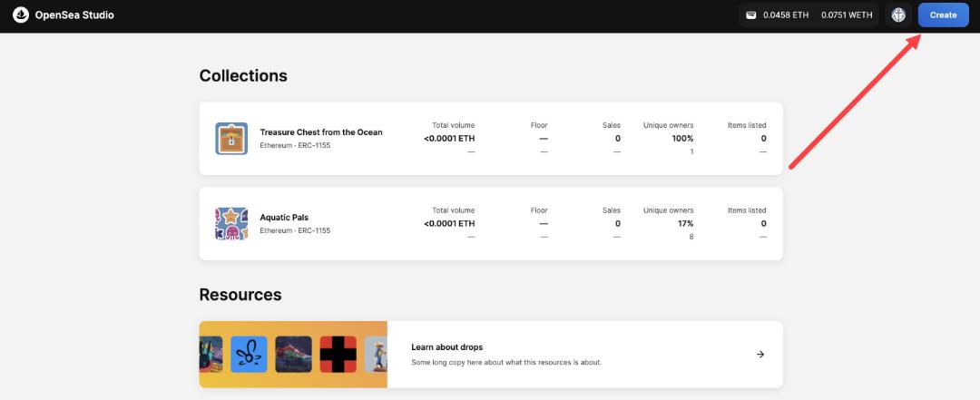Open the wallet card icon in header
The image size is (980, 400).
[x=751, y=15]
